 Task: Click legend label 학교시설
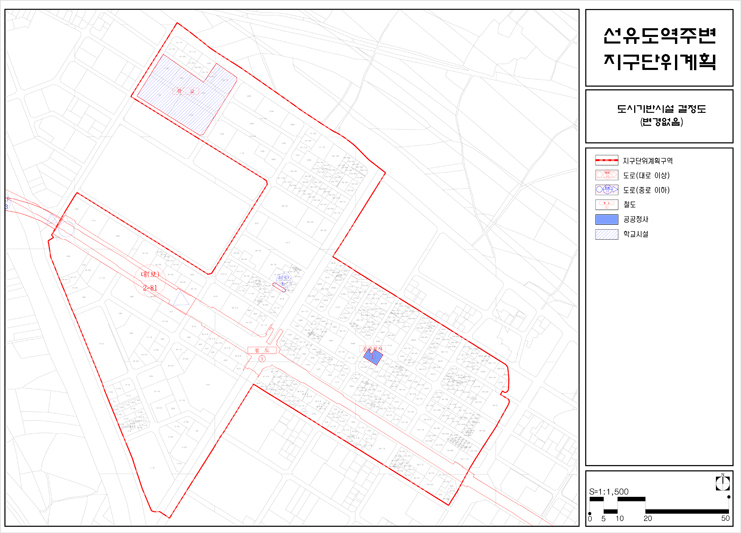[x=636, y=234]
